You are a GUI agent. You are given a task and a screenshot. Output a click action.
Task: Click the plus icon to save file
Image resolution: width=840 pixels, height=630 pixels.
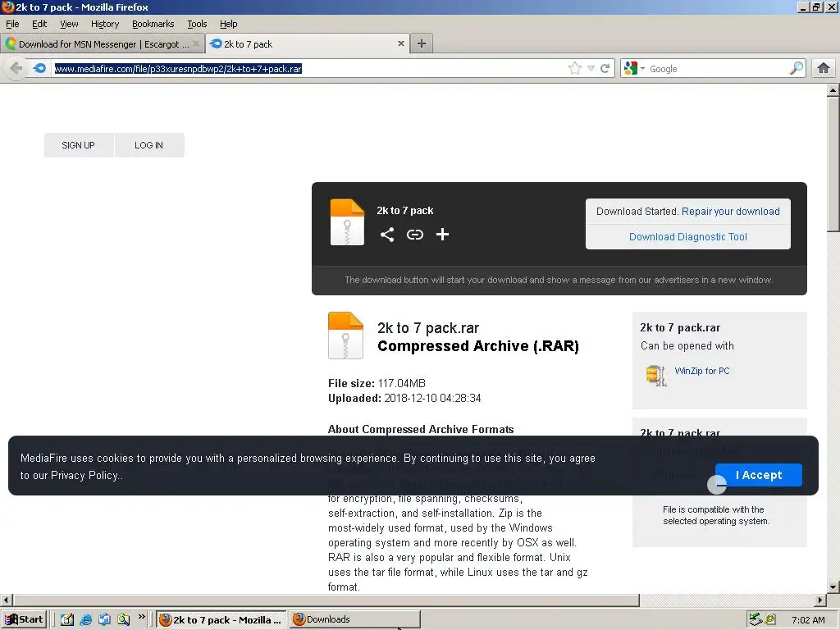tap(442, 234)
